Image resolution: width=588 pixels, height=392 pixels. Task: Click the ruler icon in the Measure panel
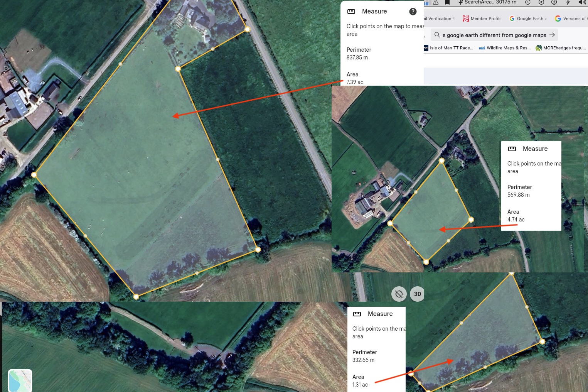[351, 12]
